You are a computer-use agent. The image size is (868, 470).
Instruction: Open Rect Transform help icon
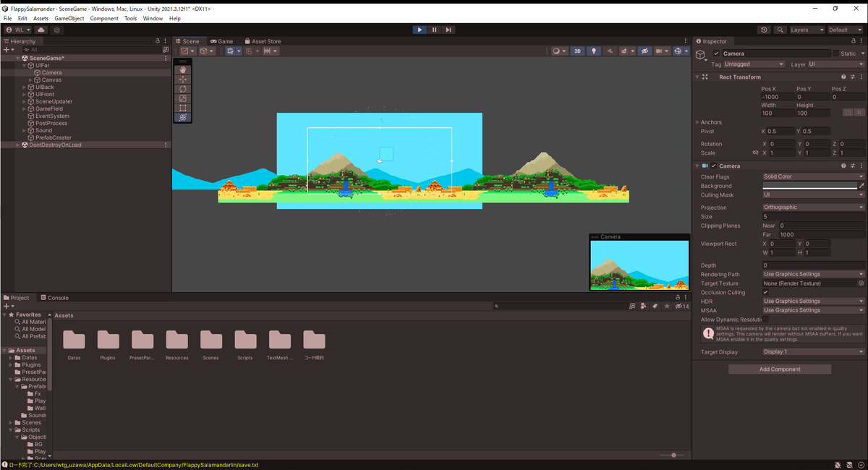point(843,77)
